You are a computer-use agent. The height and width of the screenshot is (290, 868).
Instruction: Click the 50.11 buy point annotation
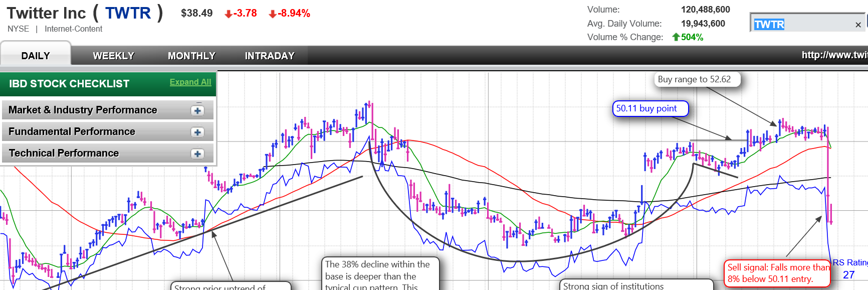point(650,108)
